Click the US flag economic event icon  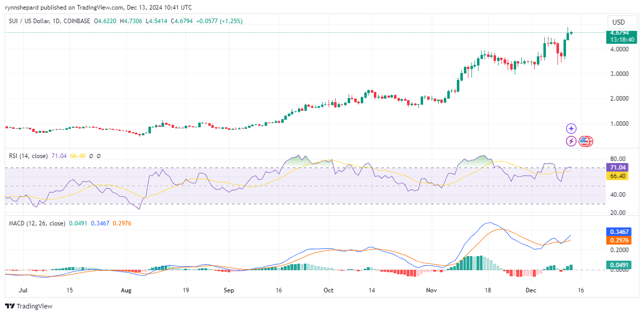tap(585, 141)
